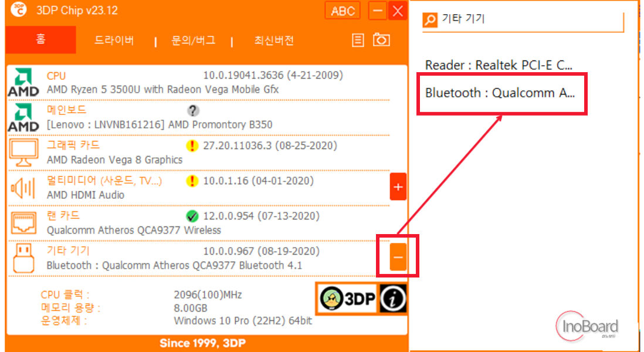
Task: Click multimedia version 10.0.1.16 text
Action: [x=258, y=181]
